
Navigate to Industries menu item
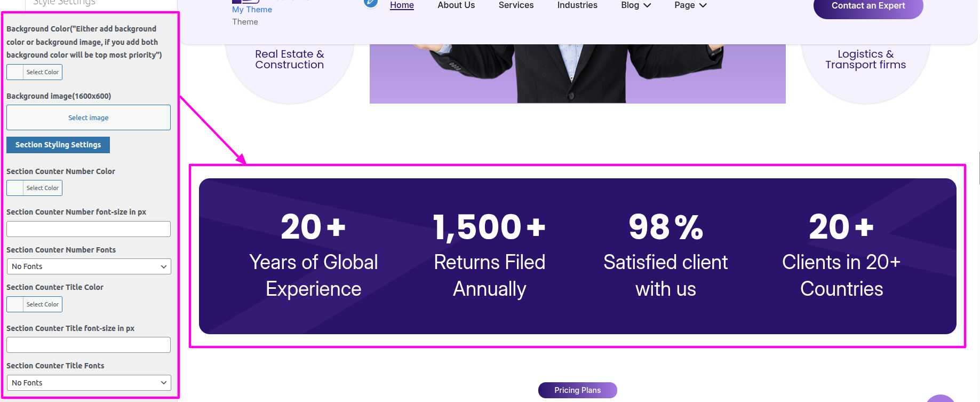577,5
